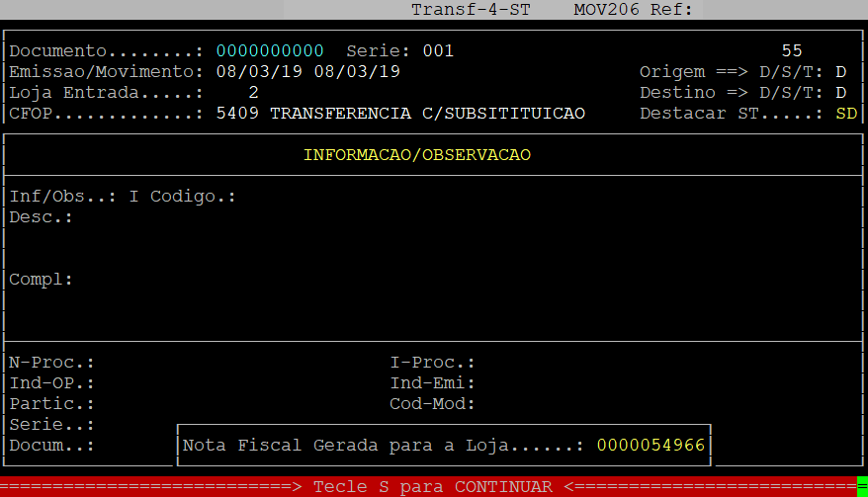Select the Loja Entrada value 2

(x=253, y=93)
